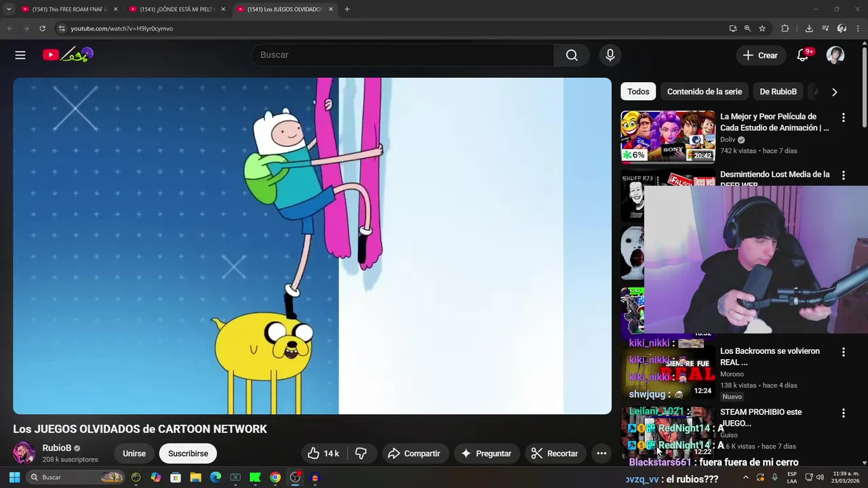This screenshot has height=488, width=868.
Task: Open the Chrome tab search dropdown
Action: tap(9, 9)
